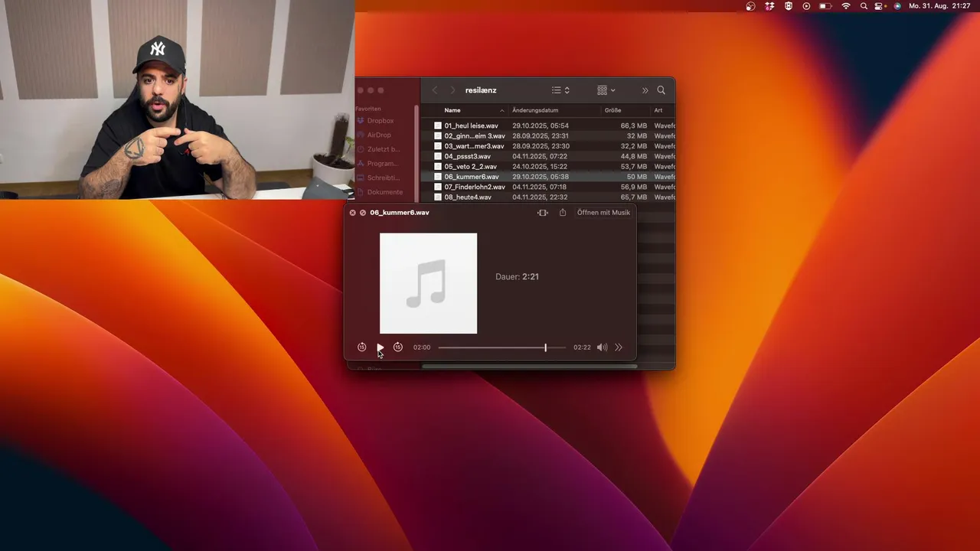The image size is (980, 551).
Task: Click the Finder horizontal scrollbar
Action: click(x=529, y=367)
